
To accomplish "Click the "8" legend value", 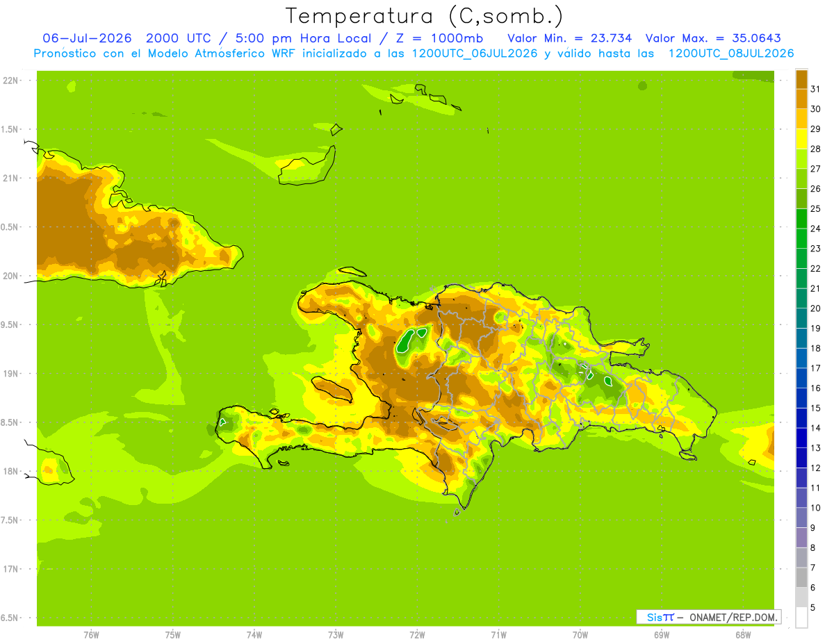I will [x=813, y=548].
